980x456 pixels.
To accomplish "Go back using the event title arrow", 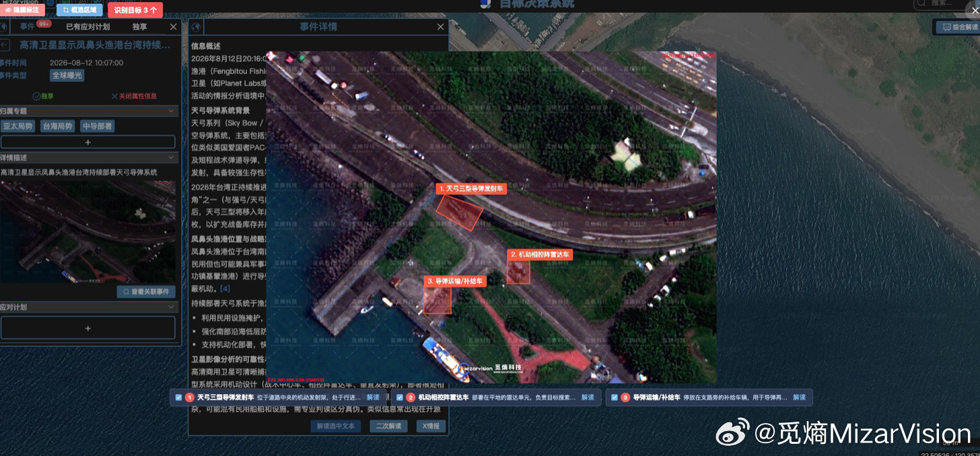I will pos(5,45).
